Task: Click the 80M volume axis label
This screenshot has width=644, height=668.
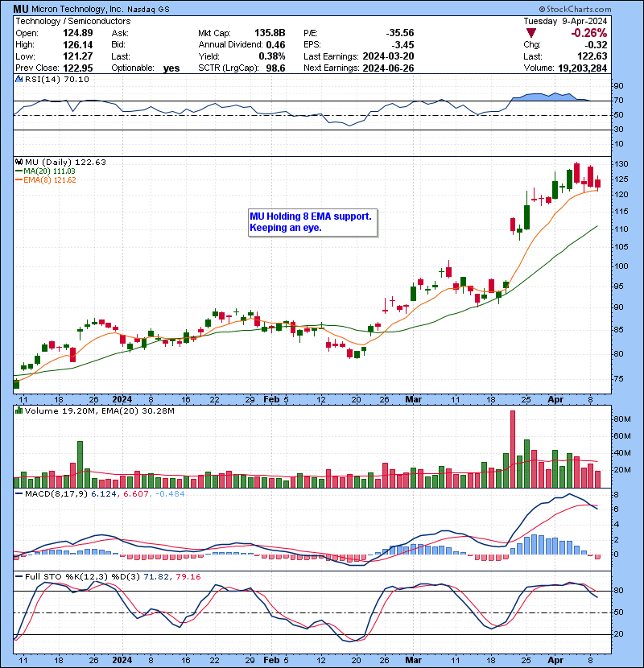Action: 622,419
